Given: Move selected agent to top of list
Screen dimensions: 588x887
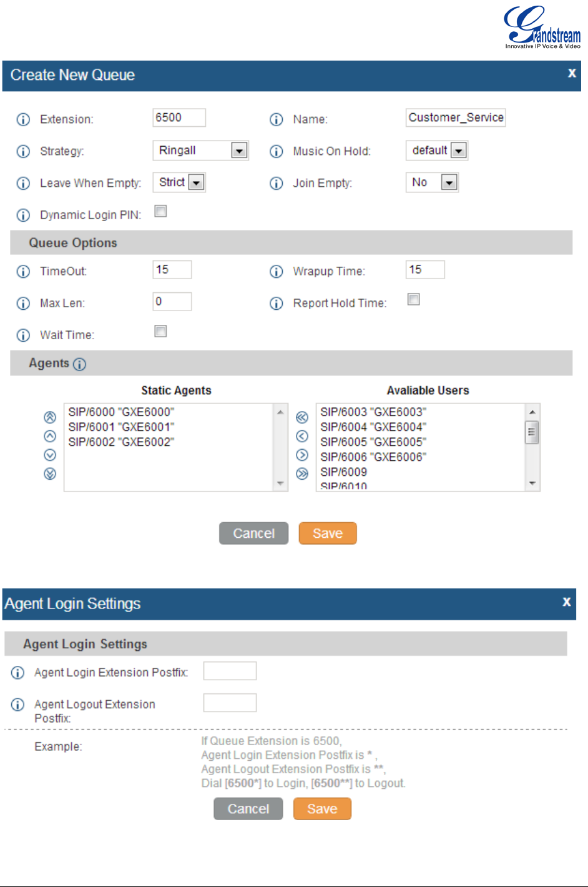Looking at the screenshot, I should (x=50, y=417).
